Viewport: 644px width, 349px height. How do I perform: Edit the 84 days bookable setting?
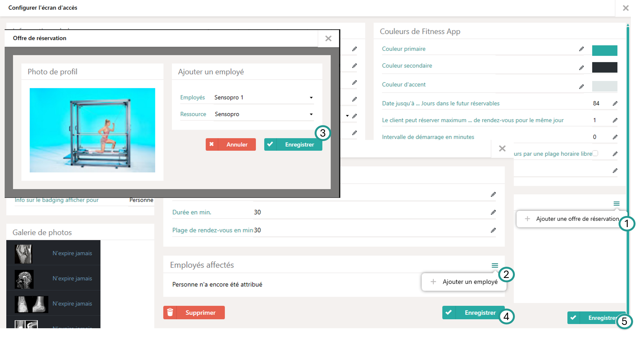coord(615,104)
